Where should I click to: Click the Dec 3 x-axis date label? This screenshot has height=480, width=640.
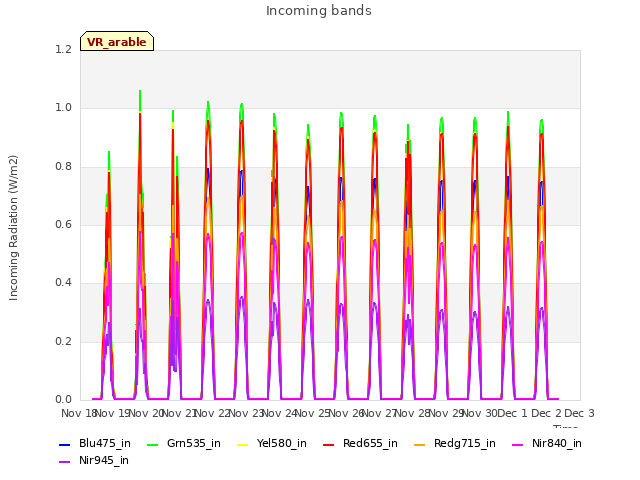click(x=579, y=413)
